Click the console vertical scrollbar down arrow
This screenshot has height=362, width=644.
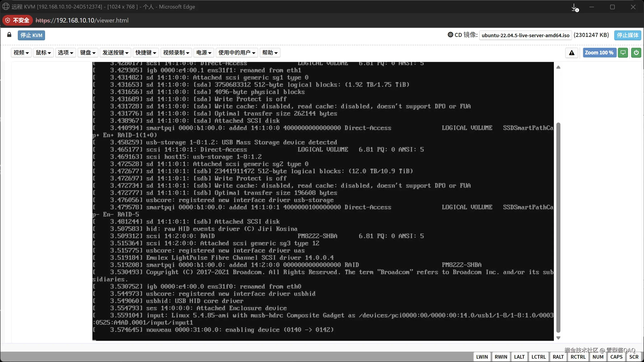point(558,338)
